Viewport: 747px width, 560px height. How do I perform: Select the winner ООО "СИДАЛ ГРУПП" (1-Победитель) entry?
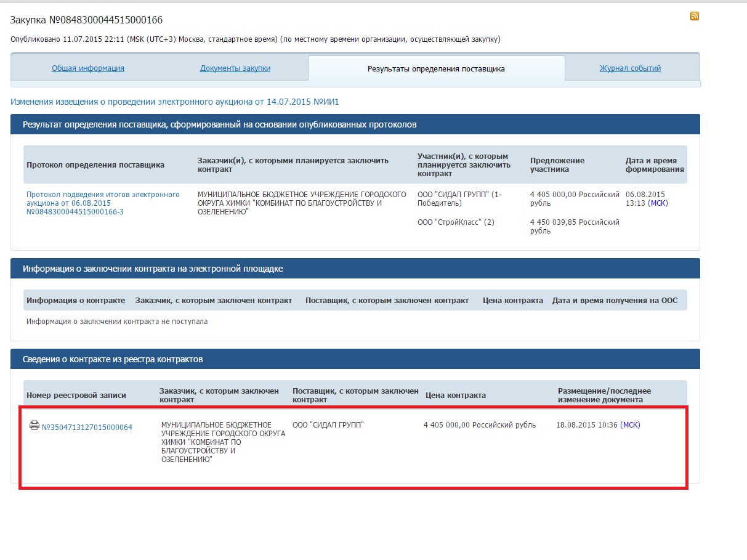[459, 198]
